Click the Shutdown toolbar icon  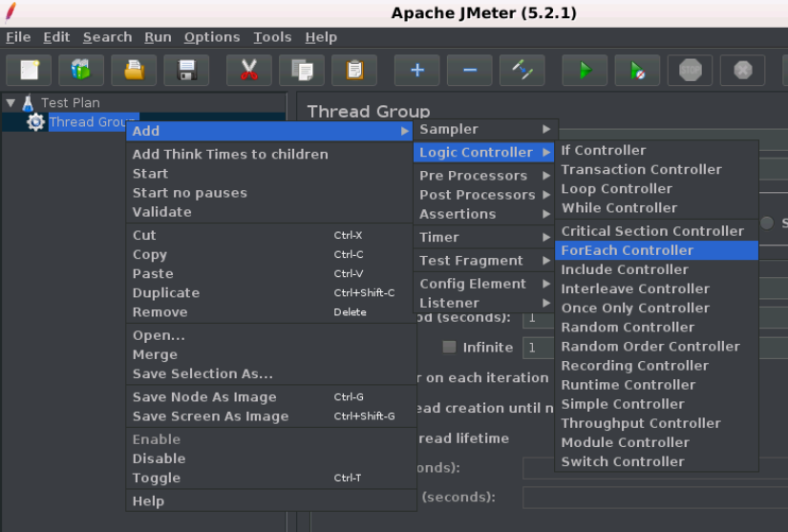(x=742, y=70)
